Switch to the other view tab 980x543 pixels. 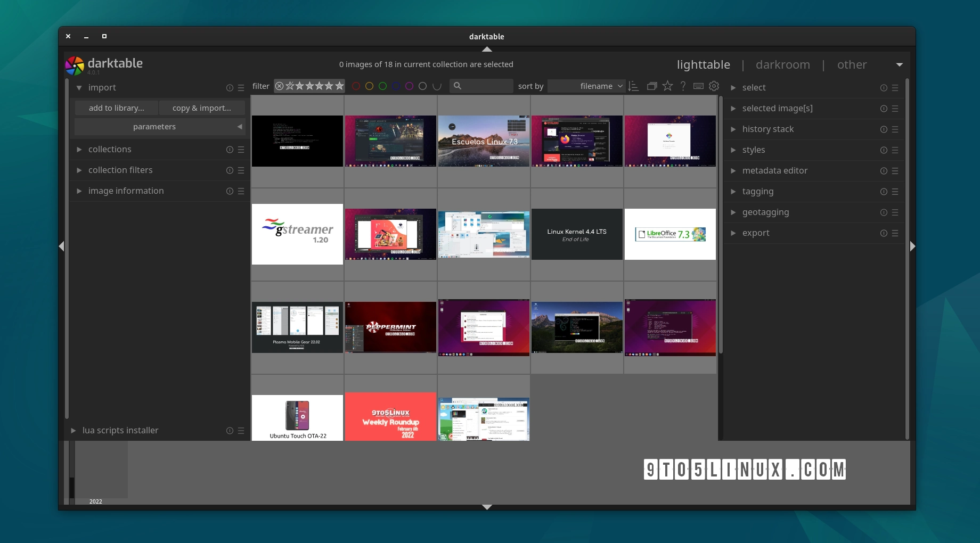click(852, 64)
